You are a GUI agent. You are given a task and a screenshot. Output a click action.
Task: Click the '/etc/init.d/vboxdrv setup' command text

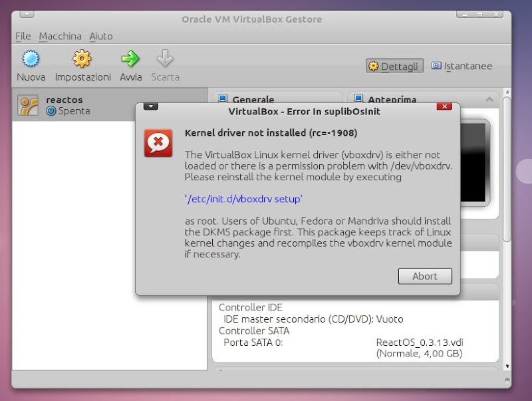point(243,199)
